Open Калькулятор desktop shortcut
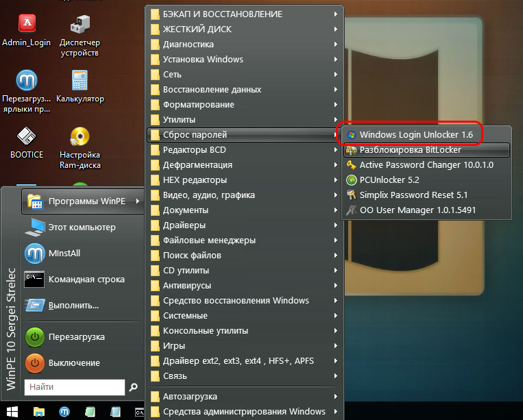The width and height of the screenshot is (523, 420). point(80,86)
